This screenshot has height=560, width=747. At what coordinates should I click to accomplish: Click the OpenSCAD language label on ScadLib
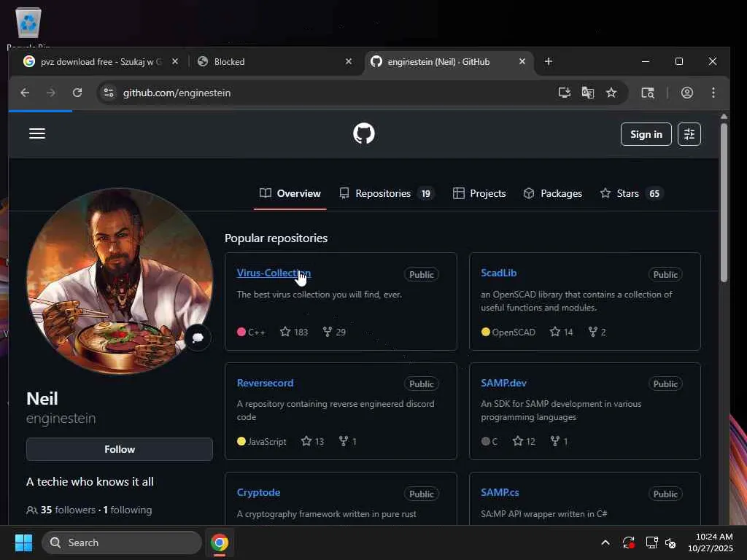pyautogui.click(x=508, y=332)
